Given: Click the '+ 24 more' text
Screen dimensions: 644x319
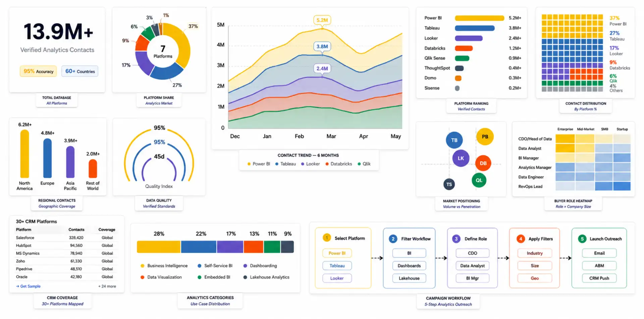Looking at the screenshot, I should point(107,286).
